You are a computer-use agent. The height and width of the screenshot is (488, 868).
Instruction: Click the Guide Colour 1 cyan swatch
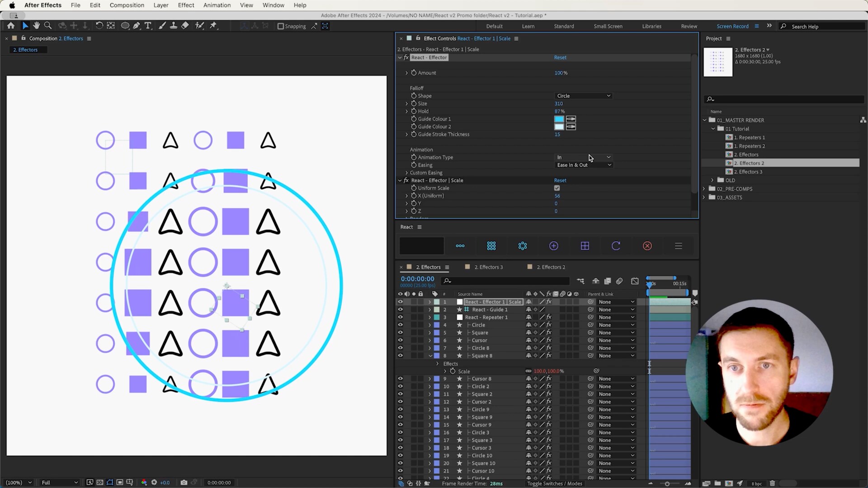click(x=559, y=119)
